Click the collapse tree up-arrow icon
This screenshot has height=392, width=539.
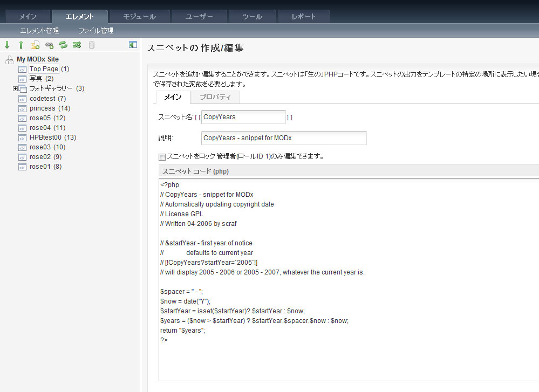click(x=21, y=45)
